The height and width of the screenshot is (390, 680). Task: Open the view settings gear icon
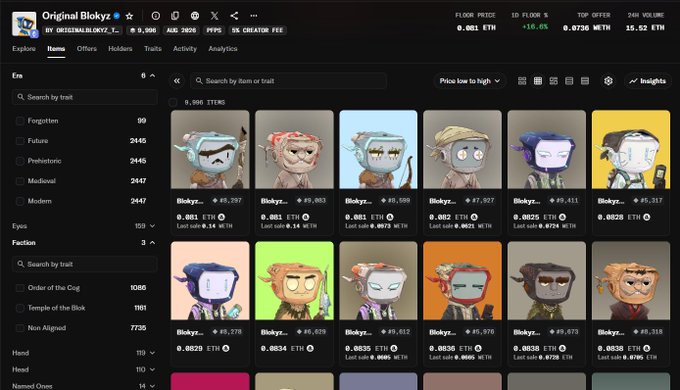(608, 81)
